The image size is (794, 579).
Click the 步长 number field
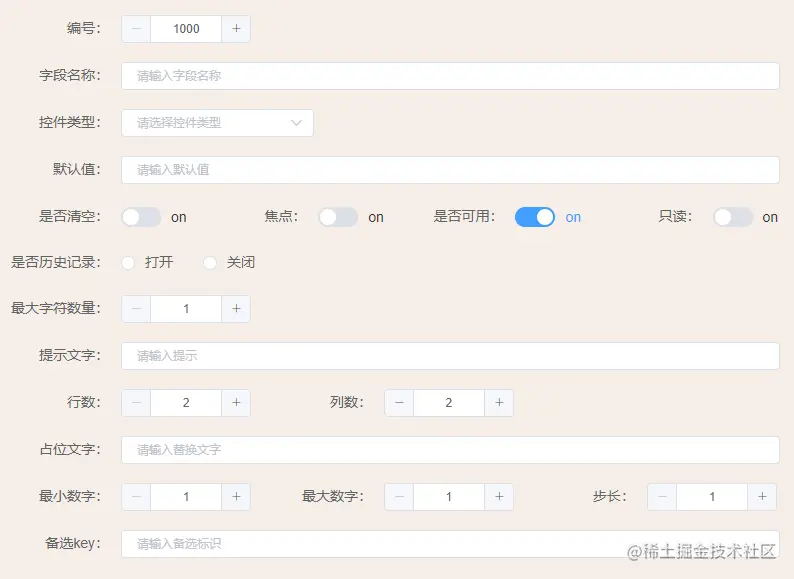(x=712, y=496)
